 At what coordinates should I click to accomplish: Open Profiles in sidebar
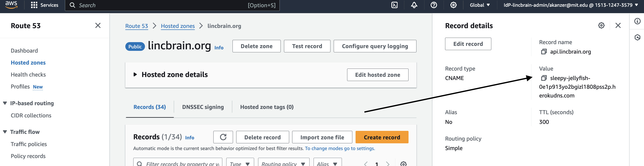[20, 86]
